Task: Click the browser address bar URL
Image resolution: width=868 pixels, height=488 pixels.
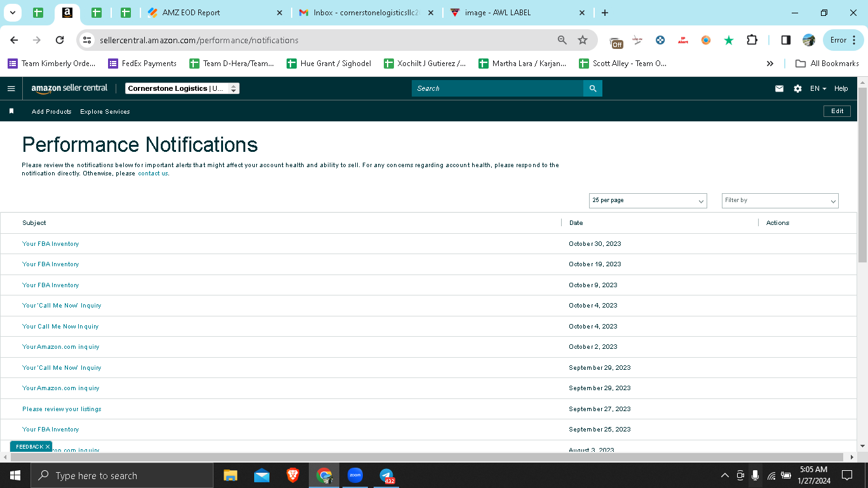Action: tap(199, 40)
